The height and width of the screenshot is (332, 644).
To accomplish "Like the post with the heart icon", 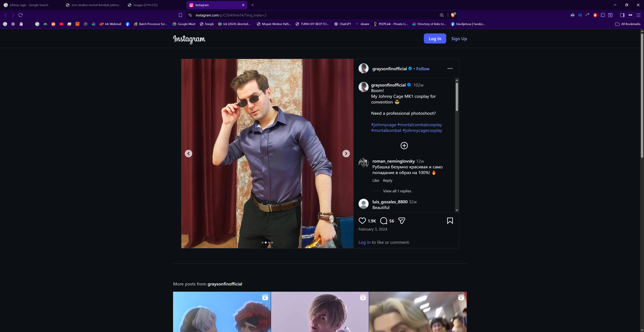I will [x=362, y=221].
